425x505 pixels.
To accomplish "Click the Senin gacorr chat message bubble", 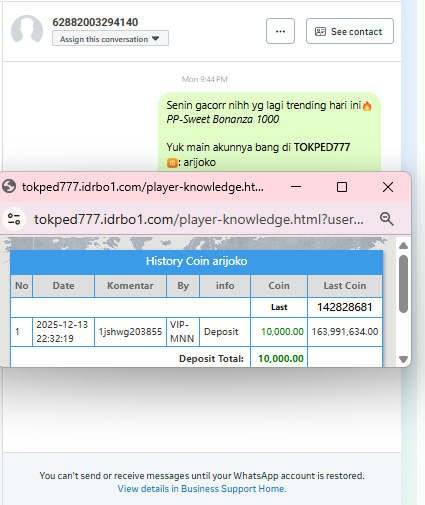I will (269, 133).
